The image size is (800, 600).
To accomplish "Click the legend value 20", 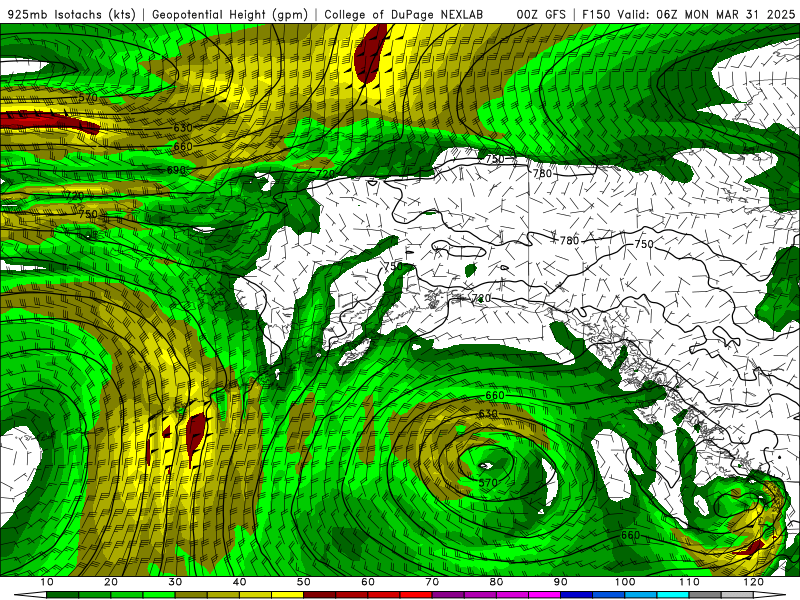I will point(111,582).
